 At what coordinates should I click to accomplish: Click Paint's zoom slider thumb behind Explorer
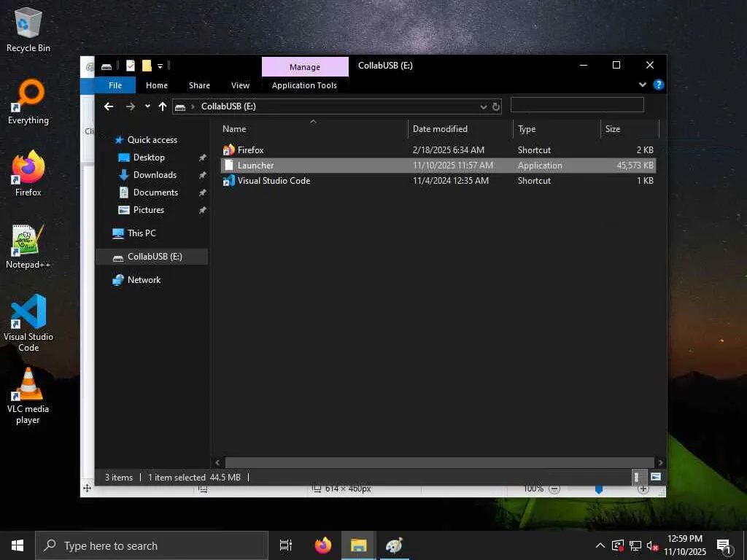[x=599, y=489]
